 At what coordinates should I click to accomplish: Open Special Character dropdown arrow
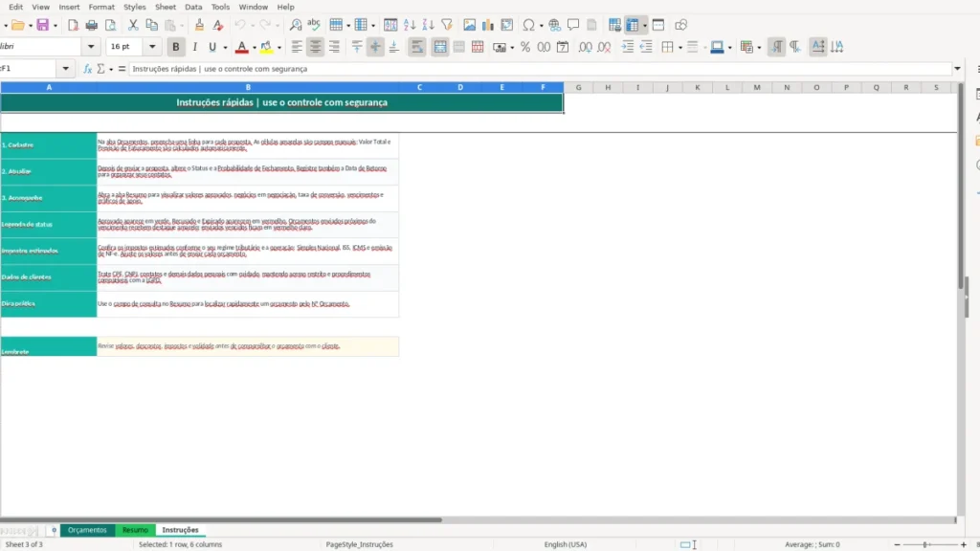click(x=542, y=26)
